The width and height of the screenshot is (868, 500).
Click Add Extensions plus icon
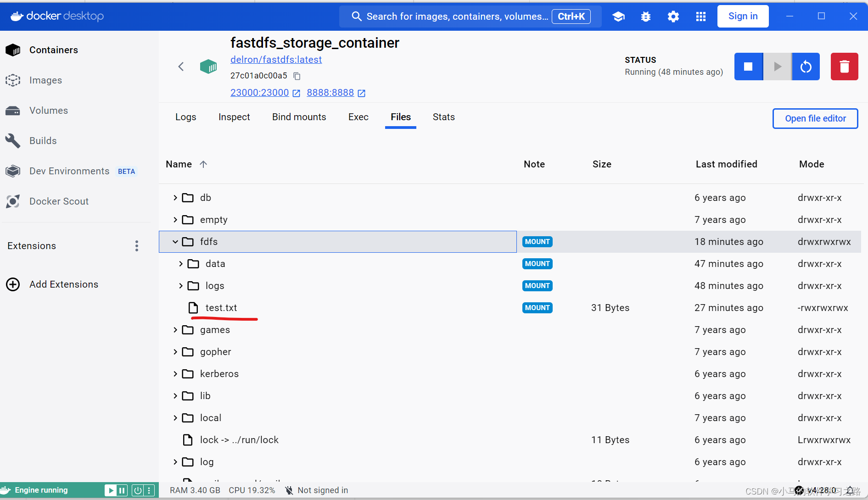(13, 284)
